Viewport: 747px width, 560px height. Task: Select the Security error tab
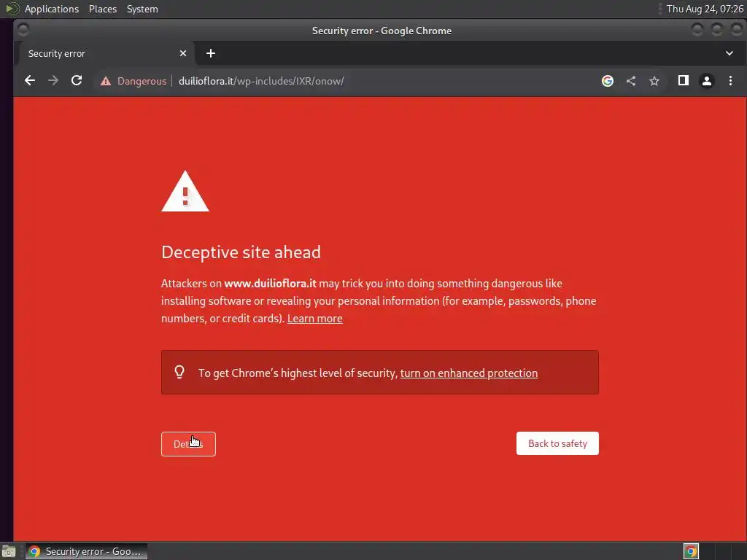tap(107, 53)
